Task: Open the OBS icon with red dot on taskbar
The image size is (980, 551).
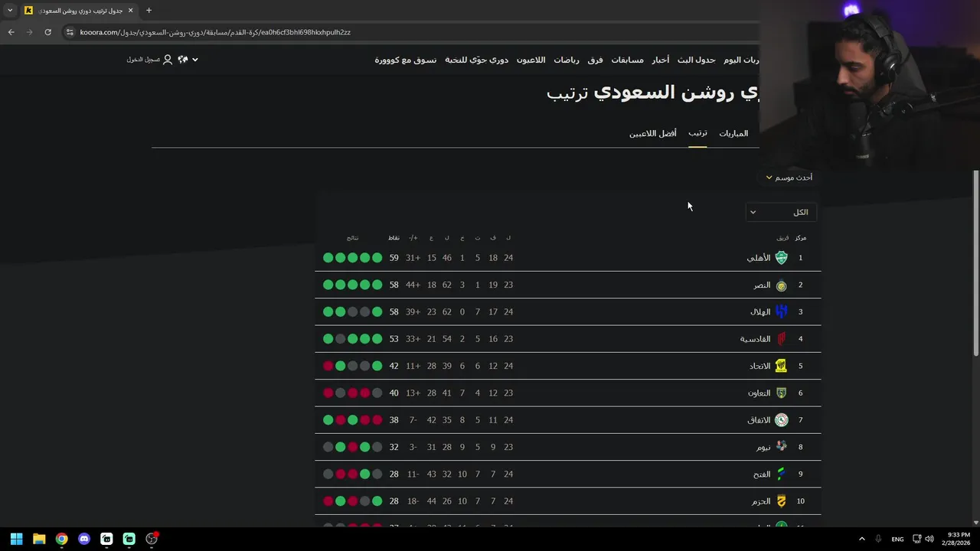Action: 152,539
